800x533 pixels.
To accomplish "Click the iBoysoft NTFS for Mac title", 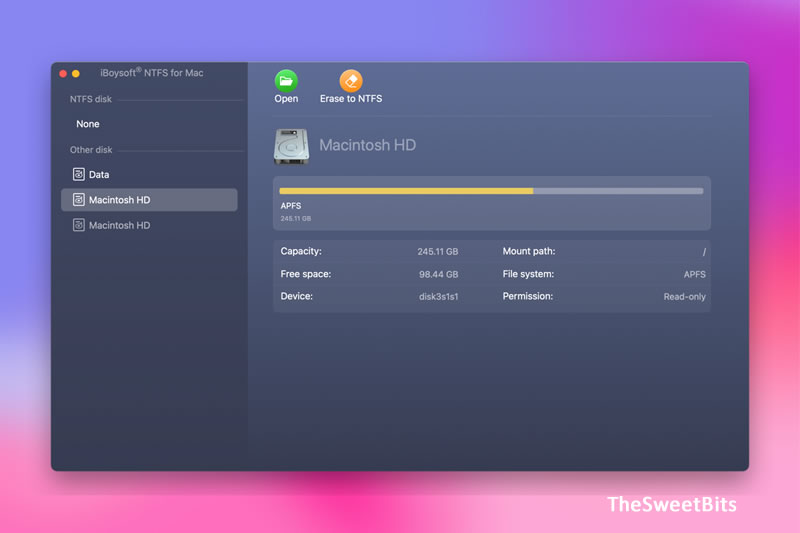I will click(152, 73).
